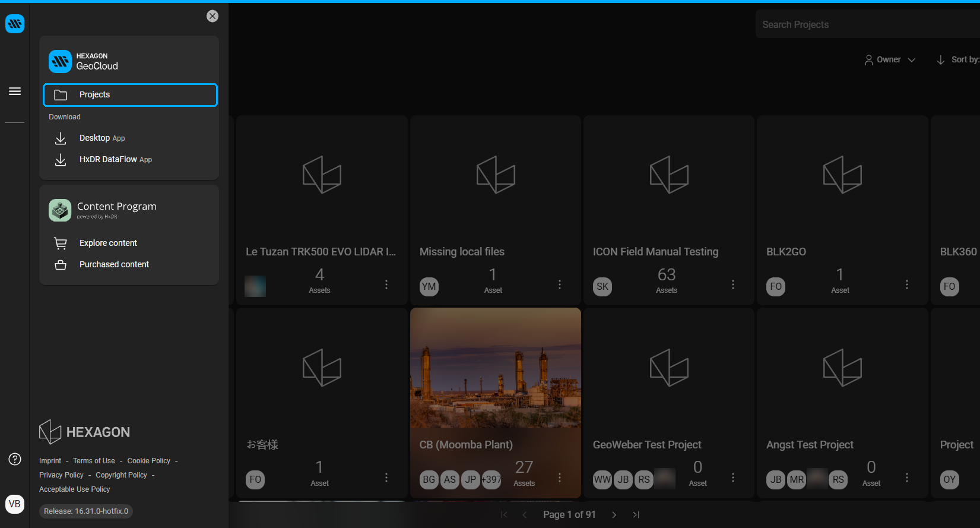
Task: Open Explore content
Action: (108, 243)
